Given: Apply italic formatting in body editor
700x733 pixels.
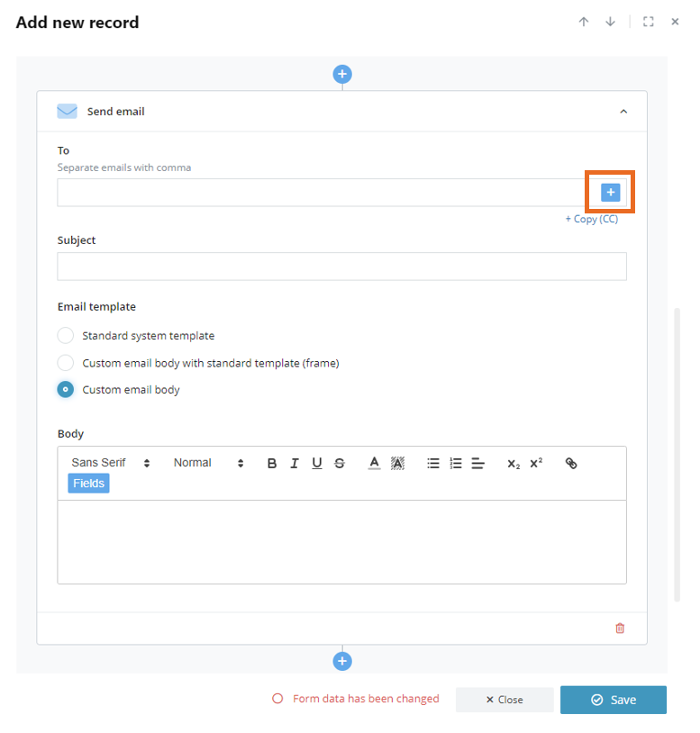Looking at the screenshot, I should 294,463.
